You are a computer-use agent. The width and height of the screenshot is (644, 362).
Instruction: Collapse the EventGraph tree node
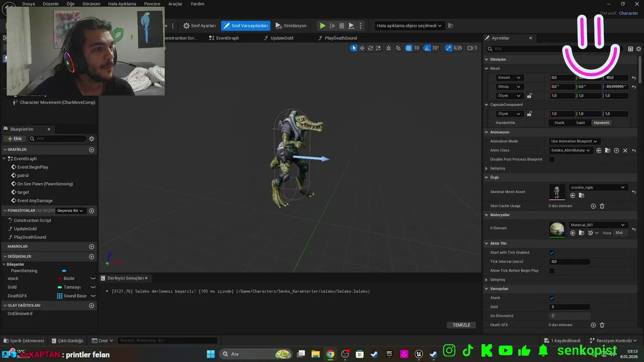(5, 159)
